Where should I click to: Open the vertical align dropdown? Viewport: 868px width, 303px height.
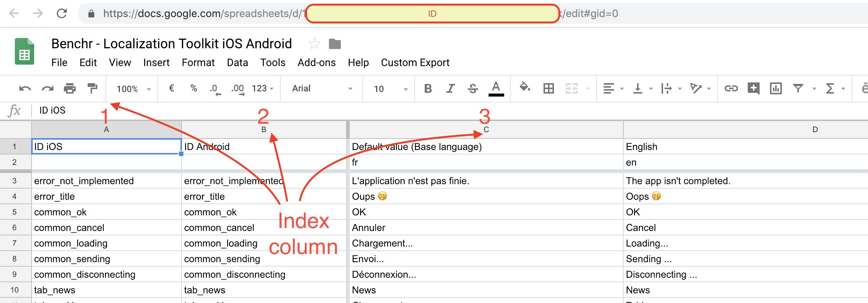pos(643,88)
